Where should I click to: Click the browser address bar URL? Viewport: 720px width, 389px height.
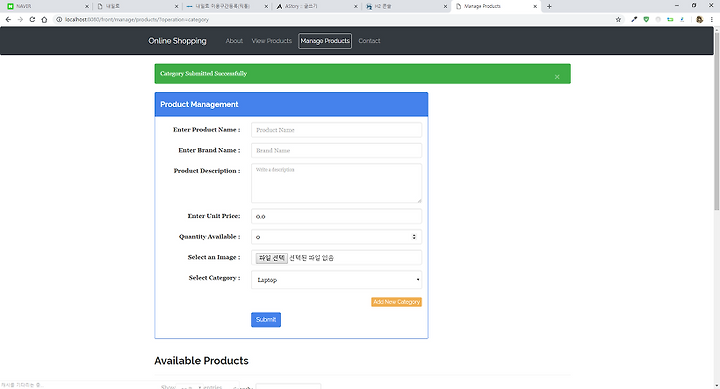coord(136,19)
